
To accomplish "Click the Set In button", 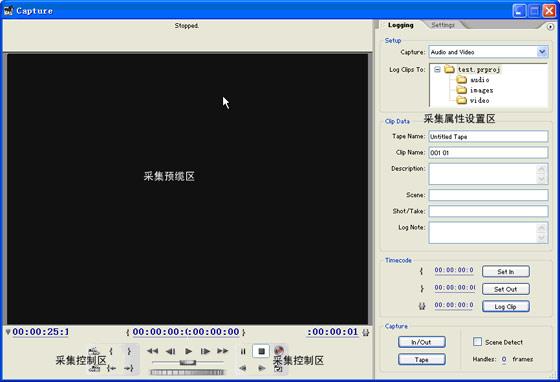I will 506,272.
